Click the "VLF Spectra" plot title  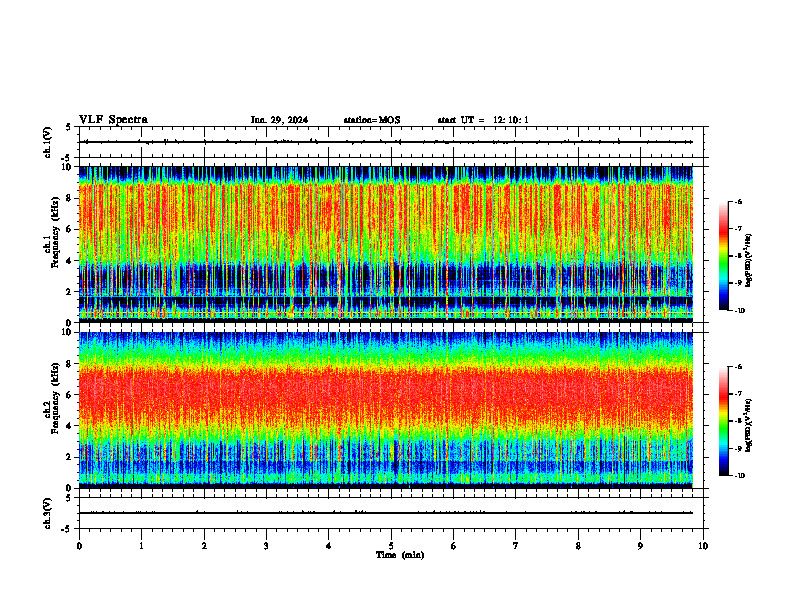(x=113, y=120)
